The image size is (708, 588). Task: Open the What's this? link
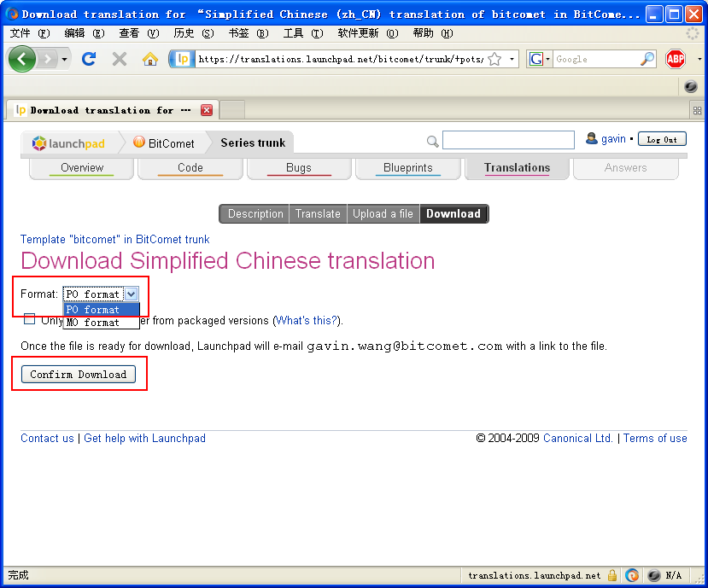tap(307, 320)
